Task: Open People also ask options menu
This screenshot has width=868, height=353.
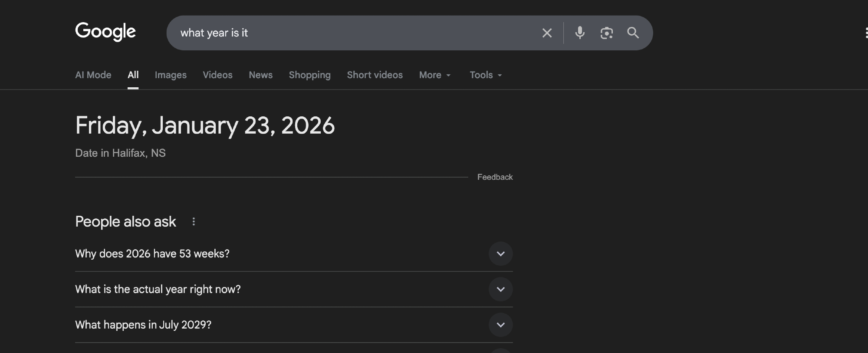Action: click(x=194, y=222)
